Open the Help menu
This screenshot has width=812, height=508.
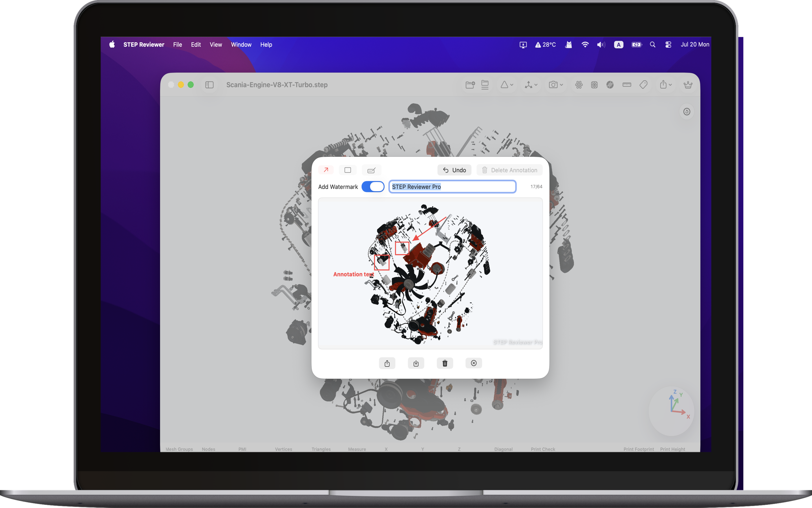(x=266, y=44)
